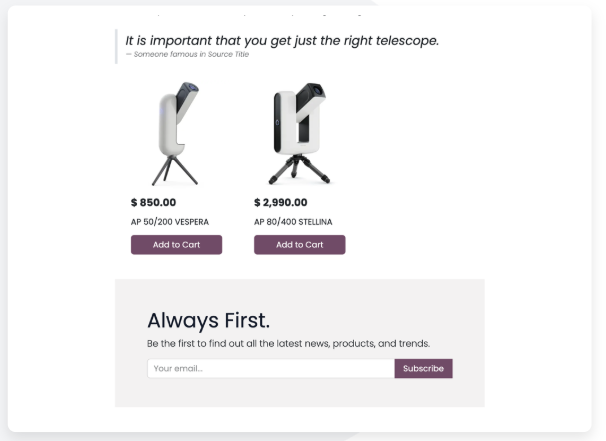
Task: Click the 'Always First.' heading
Action: pos(208,321)
